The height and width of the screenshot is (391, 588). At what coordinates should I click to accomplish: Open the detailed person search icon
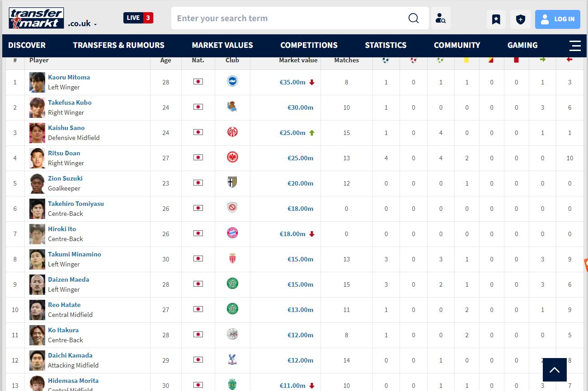tap(441, 19)
